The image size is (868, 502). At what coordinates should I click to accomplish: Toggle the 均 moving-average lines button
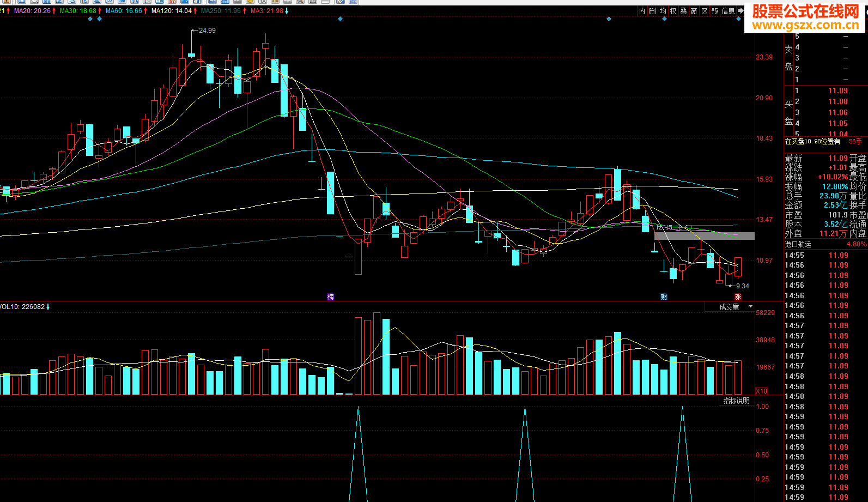tap(663, 11)
